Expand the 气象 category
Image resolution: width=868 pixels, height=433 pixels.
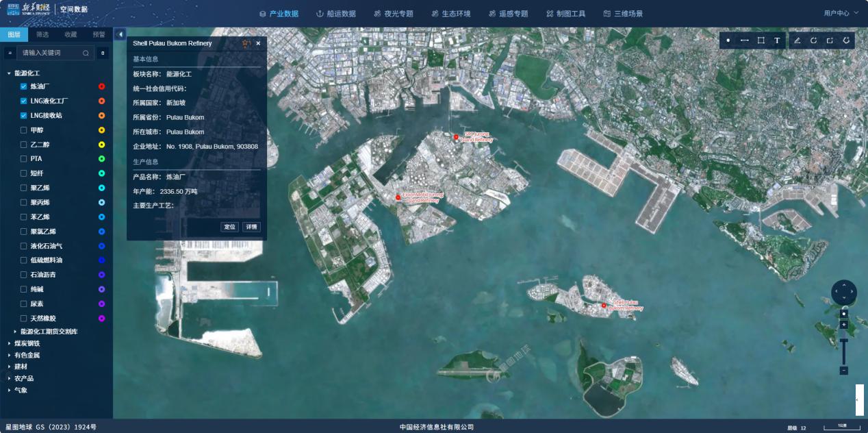pyautogui.click(x=10, y=390)
